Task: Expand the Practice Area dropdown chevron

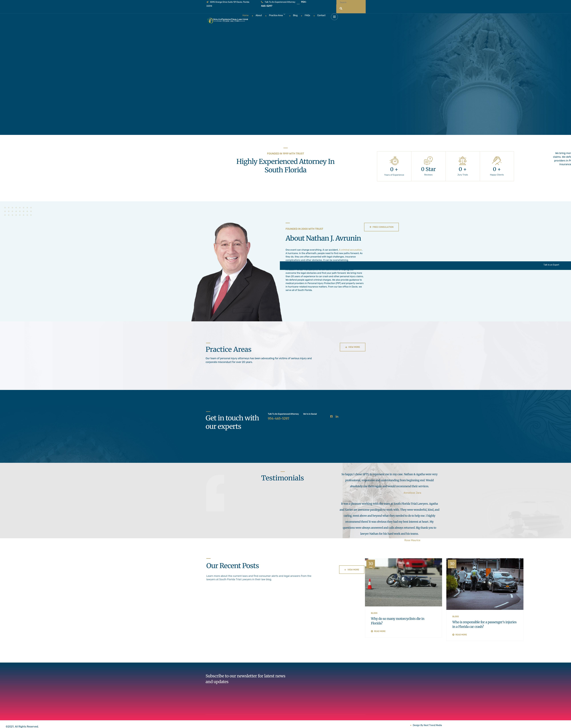Action: pyautogui.click(x=284, y=15)
